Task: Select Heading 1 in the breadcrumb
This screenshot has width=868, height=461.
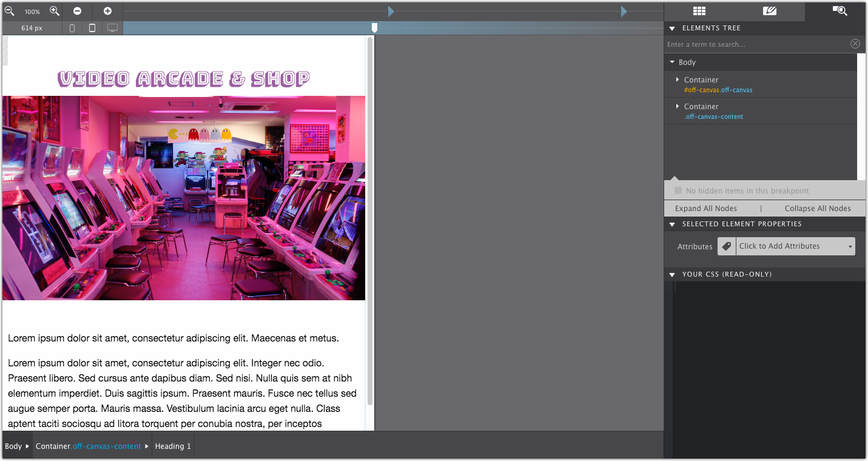Action: tap(173, 446)
